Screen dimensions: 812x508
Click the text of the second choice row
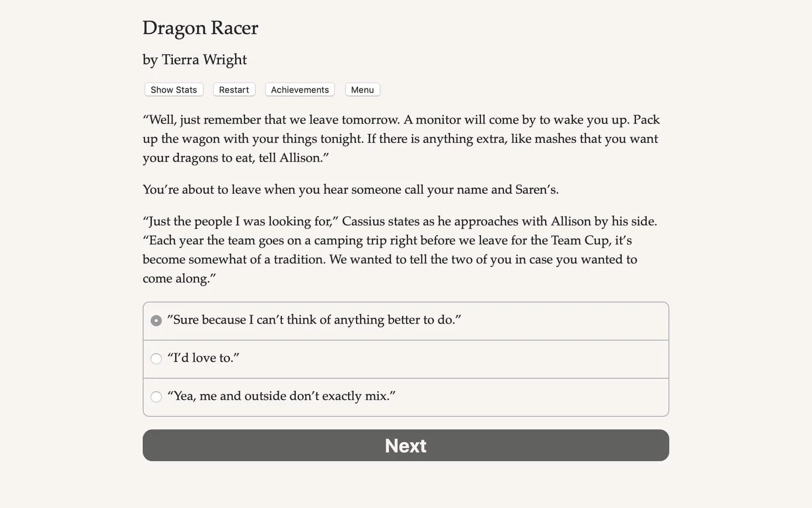coord(203,357)
